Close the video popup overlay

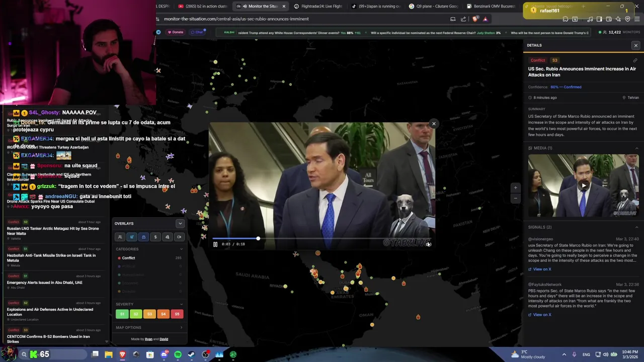coord(434,124)
